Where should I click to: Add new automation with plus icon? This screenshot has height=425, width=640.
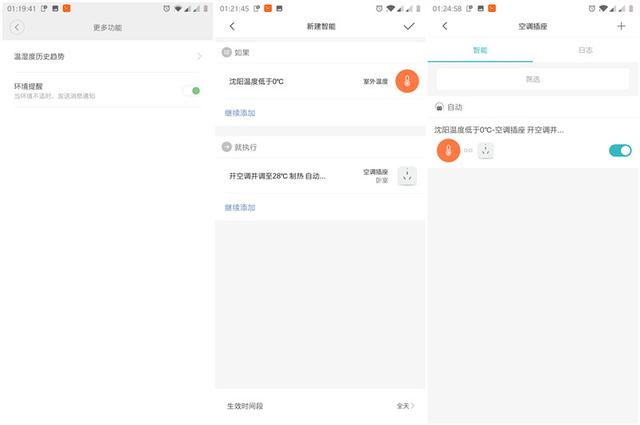click(621, 27)
